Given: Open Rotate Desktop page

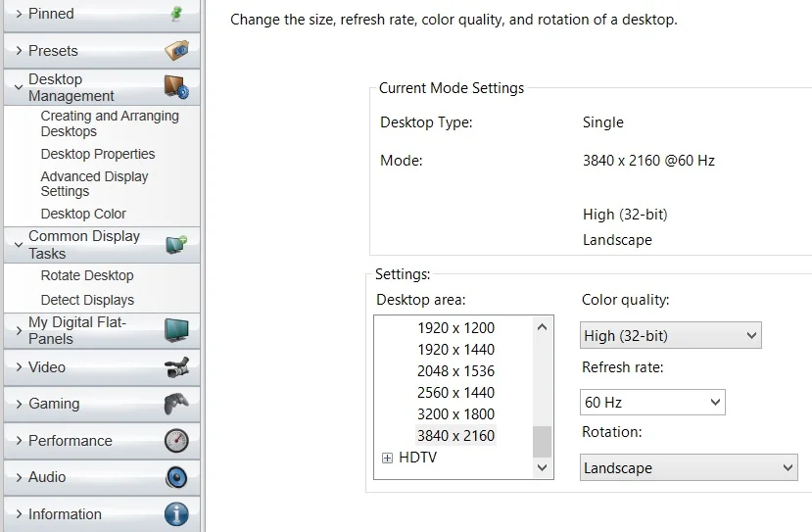Looking at the screenshot, I should (x=87, y=275).
